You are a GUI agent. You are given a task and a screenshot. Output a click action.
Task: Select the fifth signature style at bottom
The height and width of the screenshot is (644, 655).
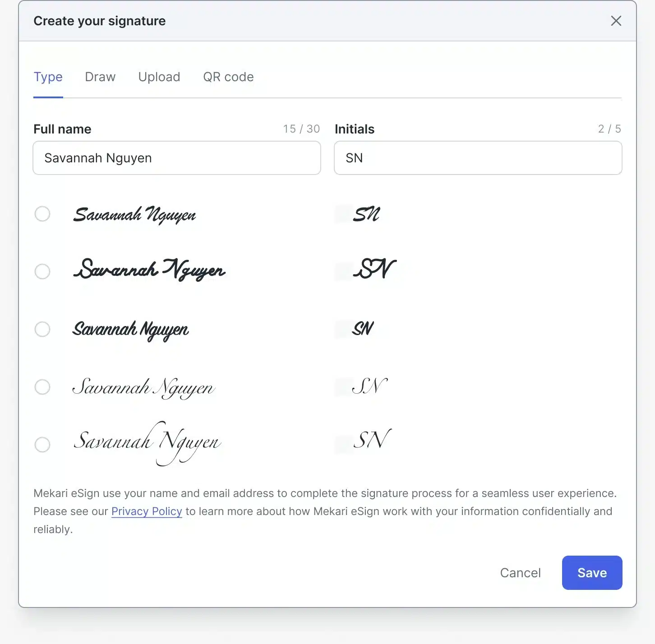coord(42,444)
